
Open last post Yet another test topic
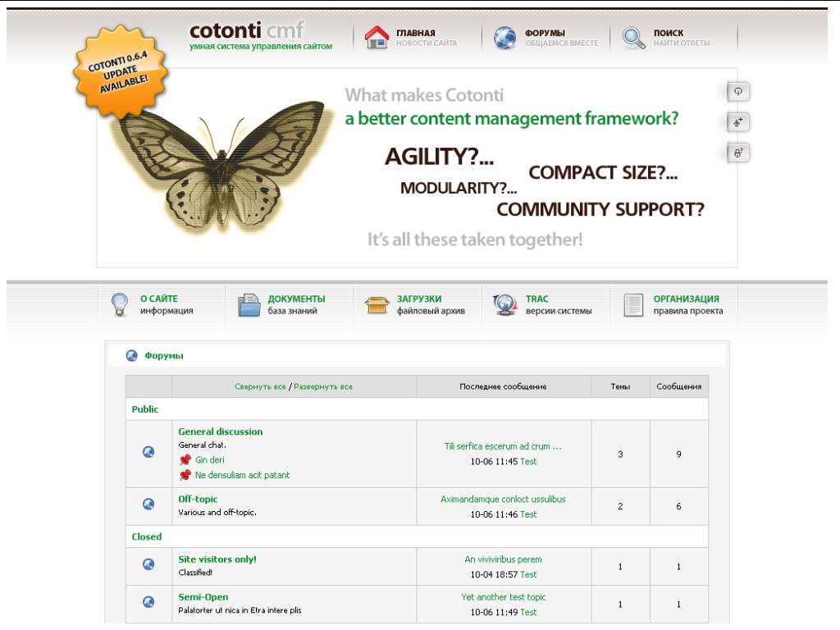(503, 597)
